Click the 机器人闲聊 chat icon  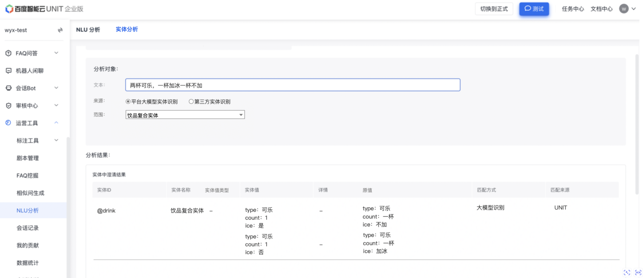pos(9,71)
